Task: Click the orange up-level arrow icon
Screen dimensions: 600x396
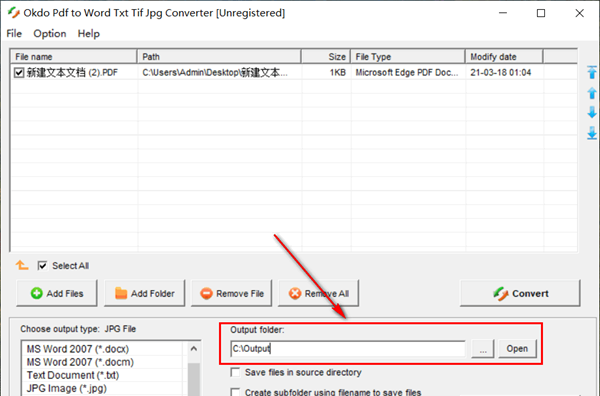Action: pos(21,265)
